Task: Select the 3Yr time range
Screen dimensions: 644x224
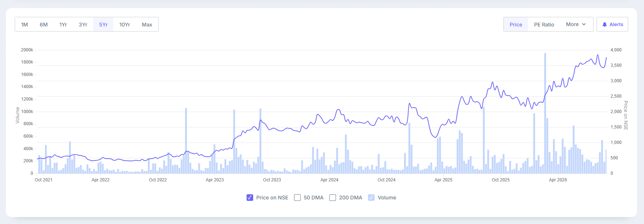Action: [83, 25]
